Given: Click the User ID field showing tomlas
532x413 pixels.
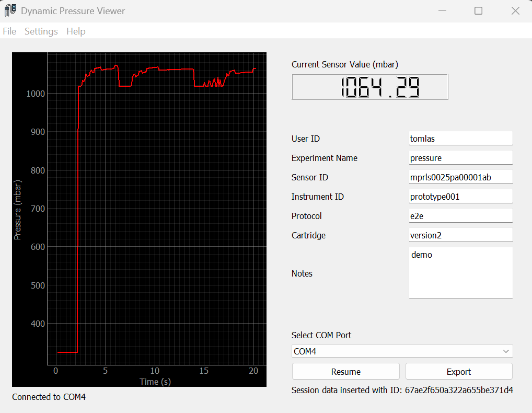Looking at the screenshot, I should click(x=460, y=138).
